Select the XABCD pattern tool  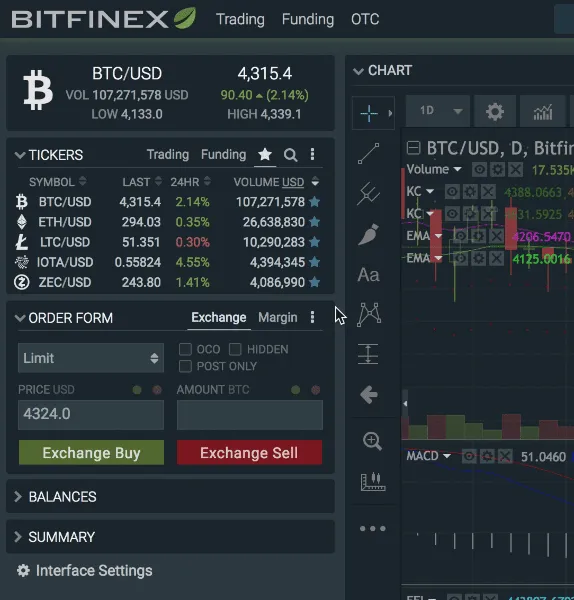pos(369,315)
